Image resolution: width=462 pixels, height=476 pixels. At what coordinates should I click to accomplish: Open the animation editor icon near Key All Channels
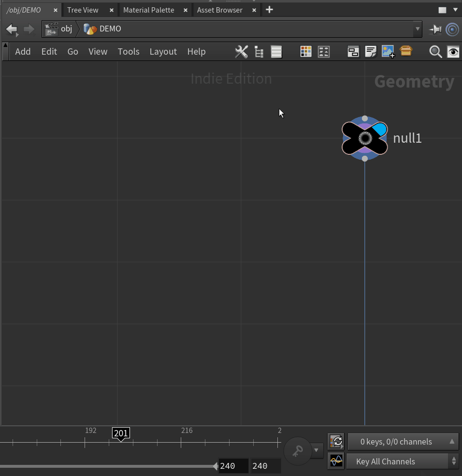[336, 461]
